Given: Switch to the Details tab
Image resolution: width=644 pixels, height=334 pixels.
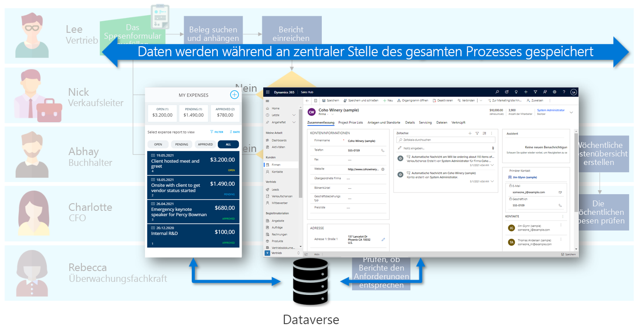Looking at the screenshot, I should pos(410,122).
